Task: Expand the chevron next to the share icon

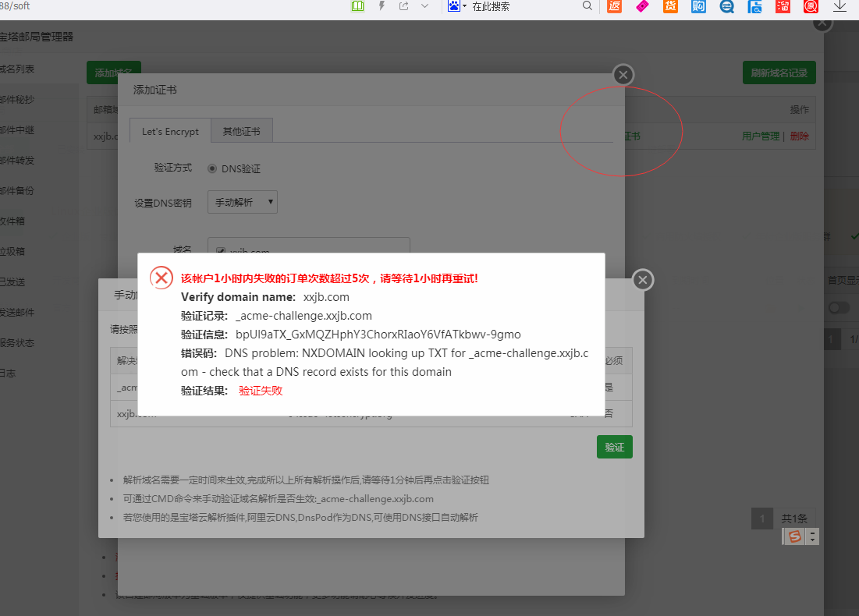Action: (x=424, y=6)
